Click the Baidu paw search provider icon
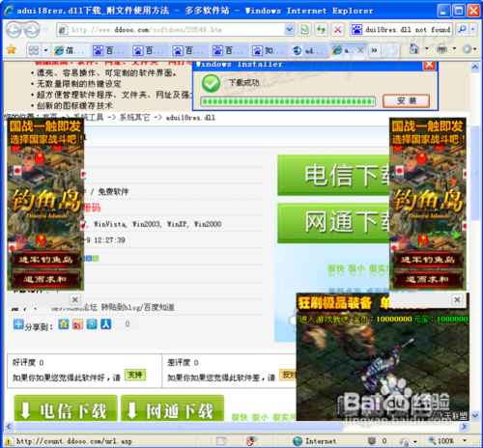The image size is (483, 448). pyautogui.click(x=356, y=30)
